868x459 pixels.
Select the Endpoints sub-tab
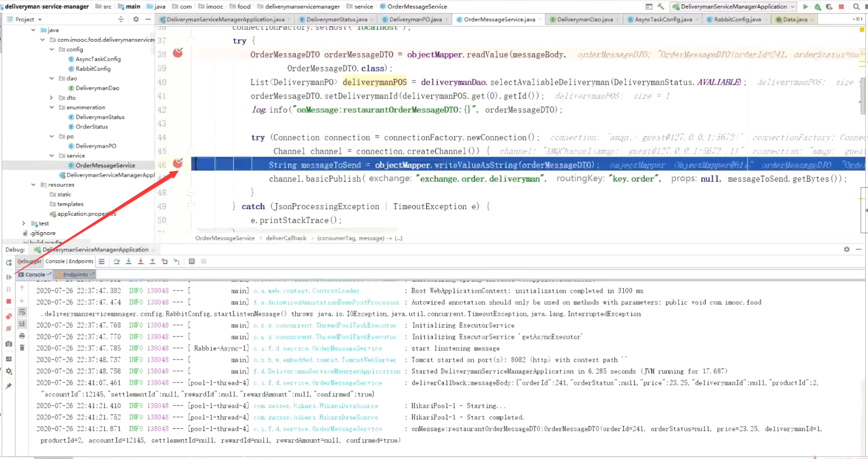(x=75, y=275)
